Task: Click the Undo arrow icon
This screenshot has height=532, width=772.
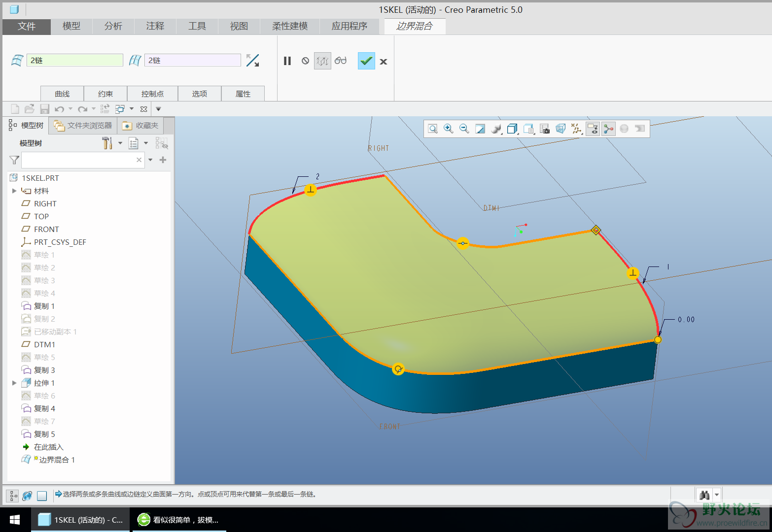Action: click(x=60, y=109)
